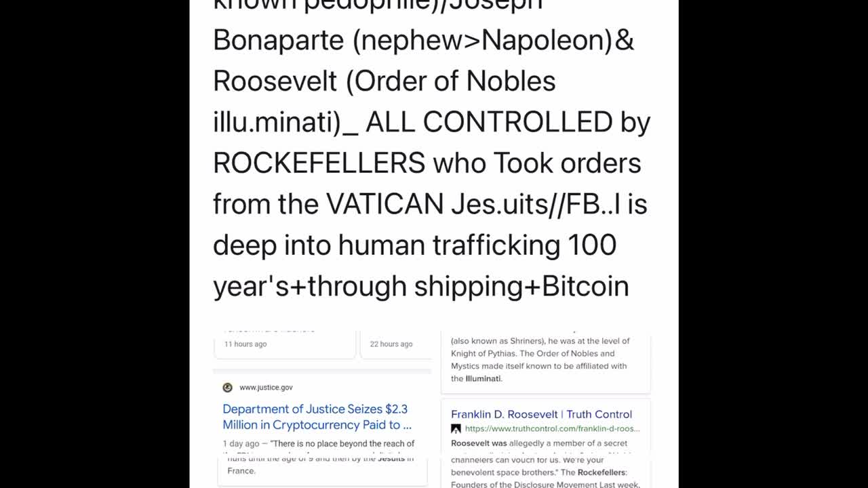Select the card posted 11 hours ago
868x488 pixels.
click(285, 344)
